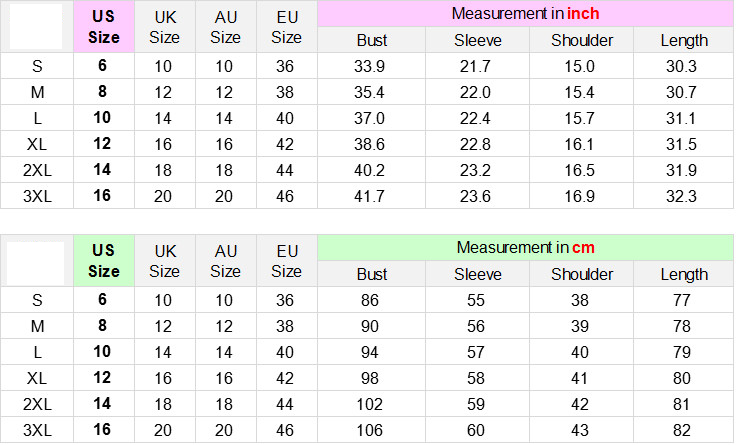Viewport: 736px width, 445px height.
Task: Click bust value 33.9 in inch table
Action: tap(372, 66)
